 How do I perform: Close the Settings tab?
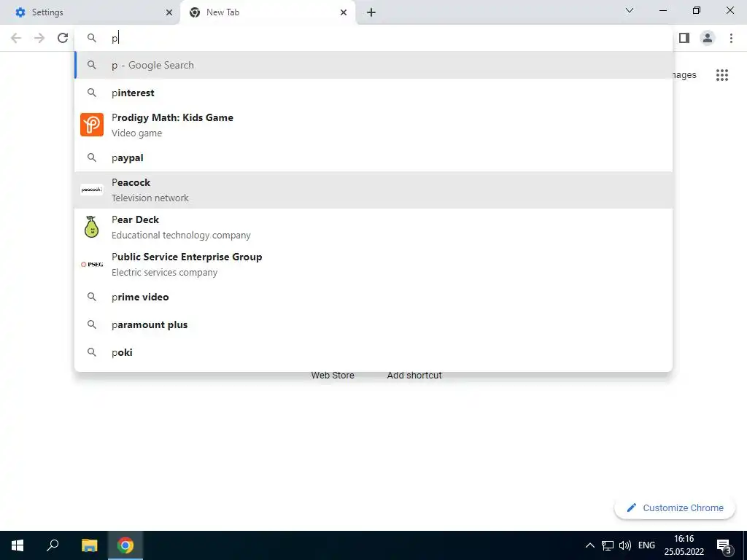169,12
